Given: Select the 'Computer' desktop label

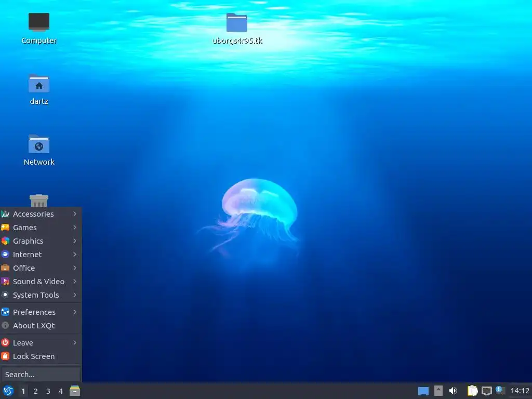Looking at the screenshot, I should pos(39,41).
